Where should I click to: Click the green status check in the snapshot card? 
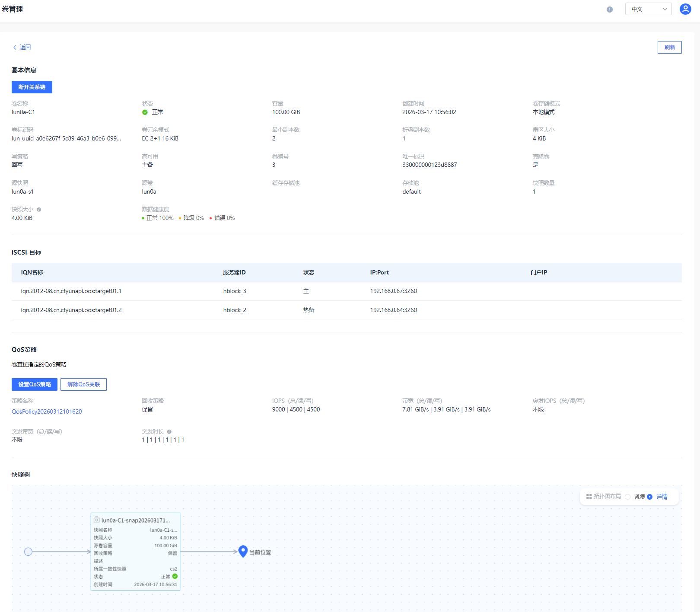175,576
